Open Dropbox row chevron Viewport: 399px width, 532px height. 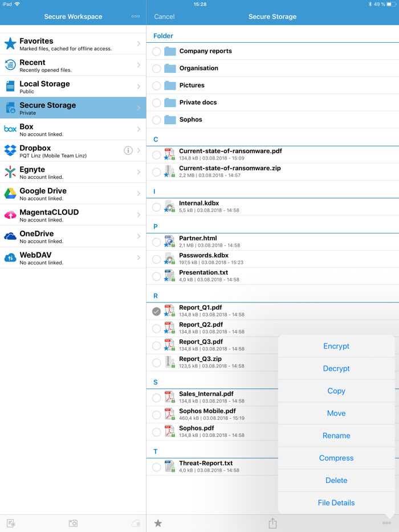click(x=139, y=150)
